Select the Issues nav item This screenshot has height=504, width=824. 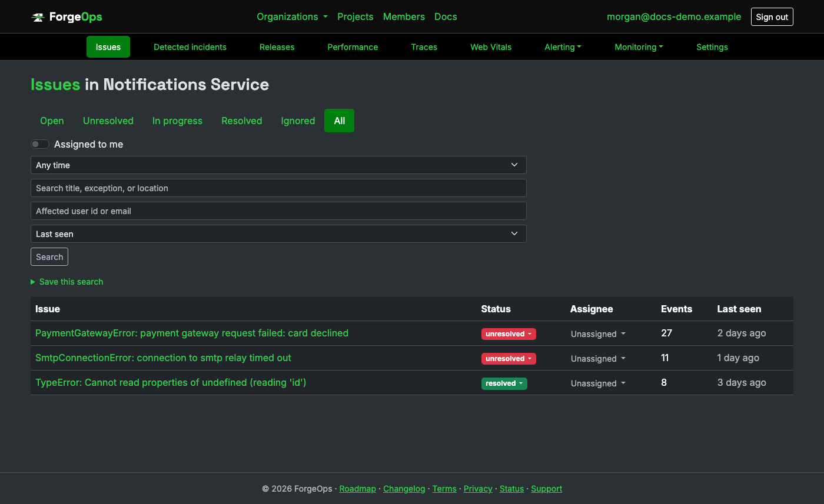tap(108, 47)
